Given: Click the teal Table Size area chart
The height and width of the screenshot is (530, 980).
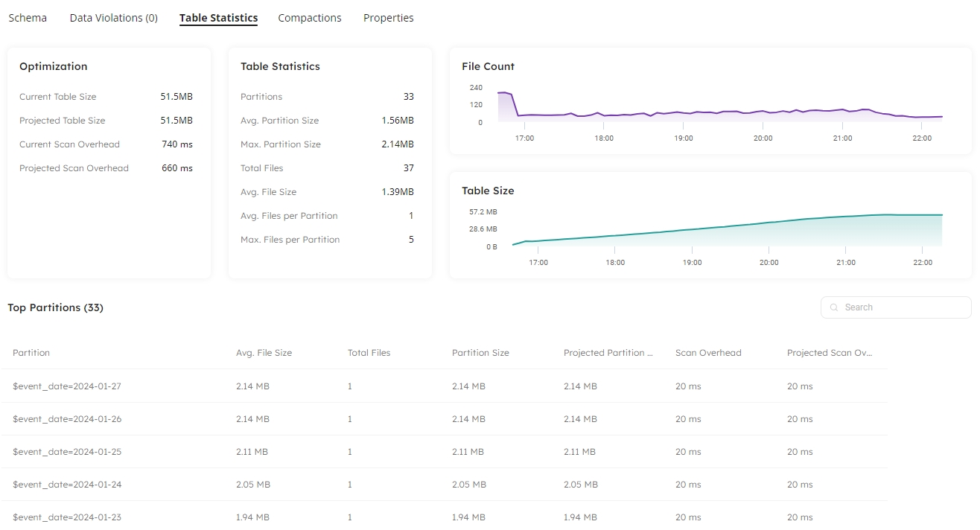Looking at the screenshot, I should [x=745, y=234].
